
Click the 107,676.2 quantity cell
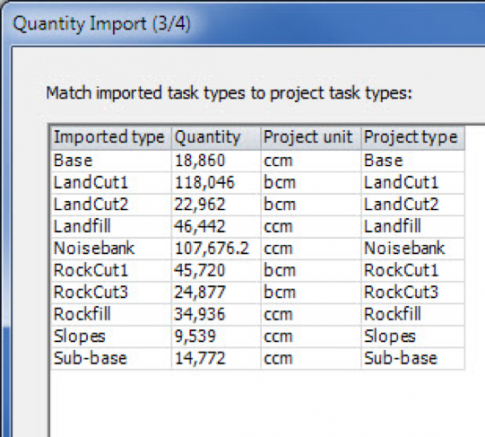tap(216, 248)
